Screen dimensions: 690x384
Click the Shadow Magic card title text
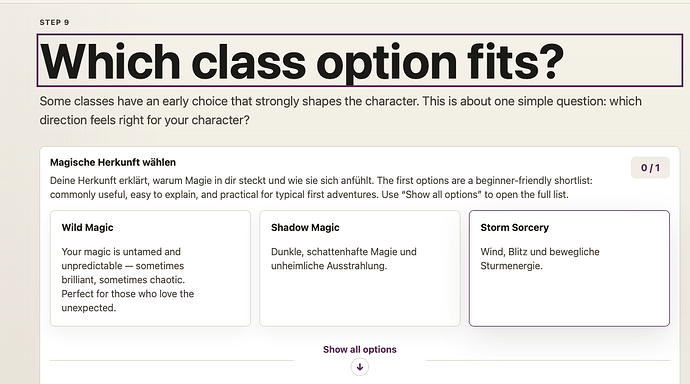click(x=305, y=227)
